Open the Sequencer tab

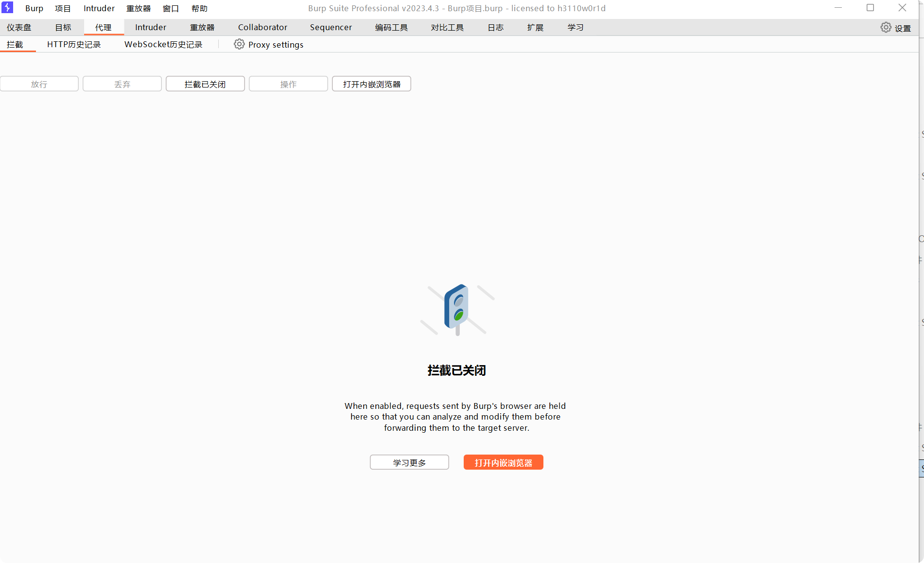click(331, 27)
